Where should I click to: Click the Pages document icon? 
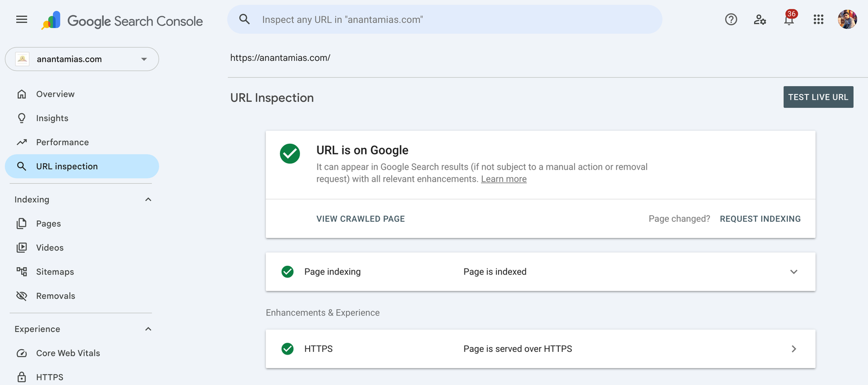(x=22, y=223)
